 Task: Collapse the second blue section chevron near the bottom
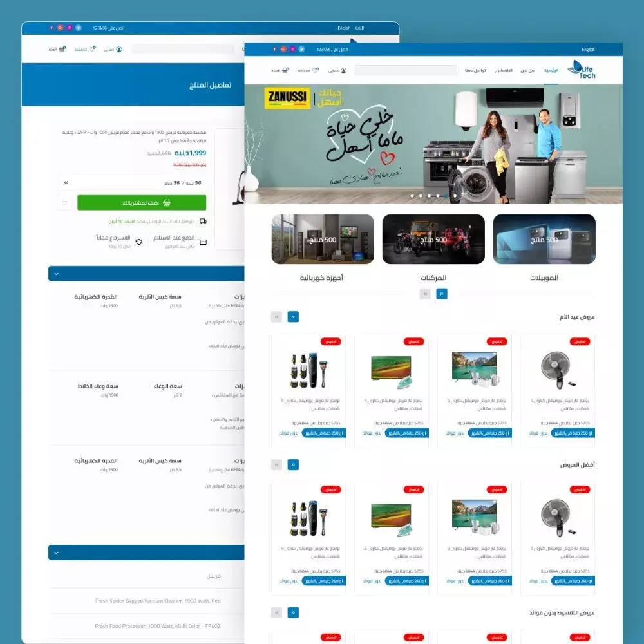57,553
